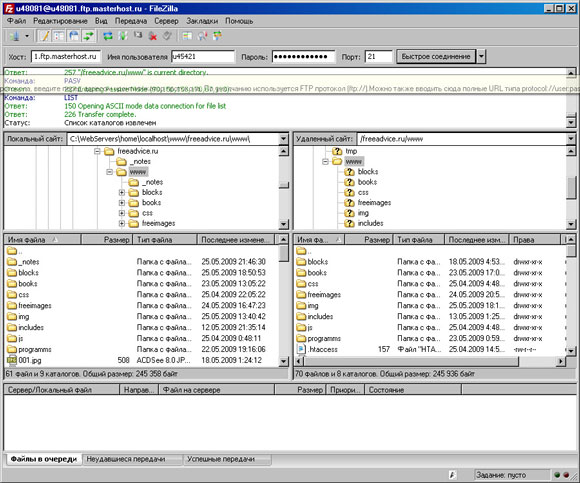
Task: Switch to Файлы в очереди tab
Action: coord(44,459)
